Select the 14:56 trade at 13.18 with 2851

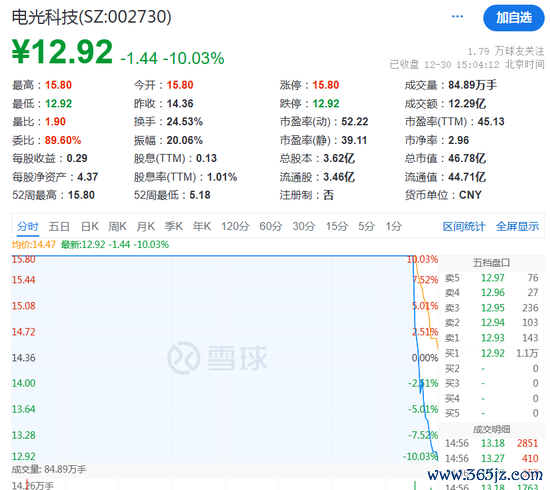pyautogui.click(x=491, y=443)
